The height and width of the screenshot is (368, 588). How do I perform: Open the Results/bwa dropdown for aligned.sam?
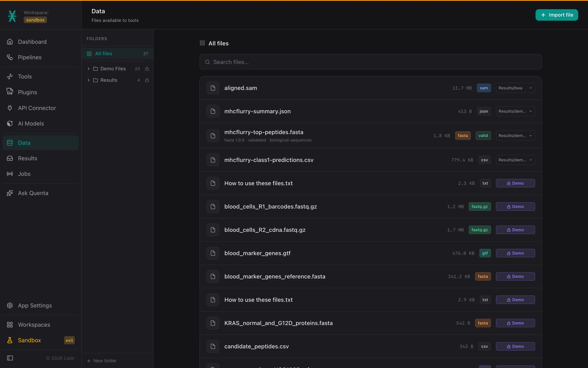pyautogui.click(x=515, y=88)
